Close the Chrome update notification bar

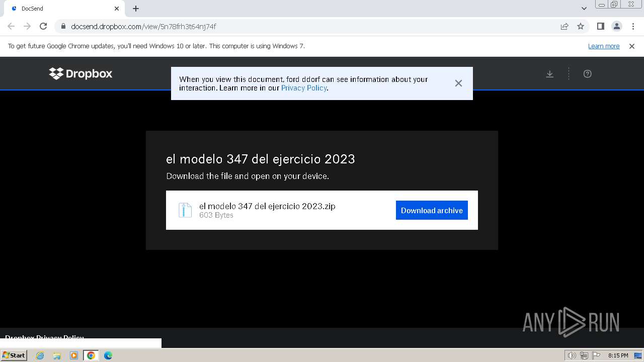coord(632,46)
